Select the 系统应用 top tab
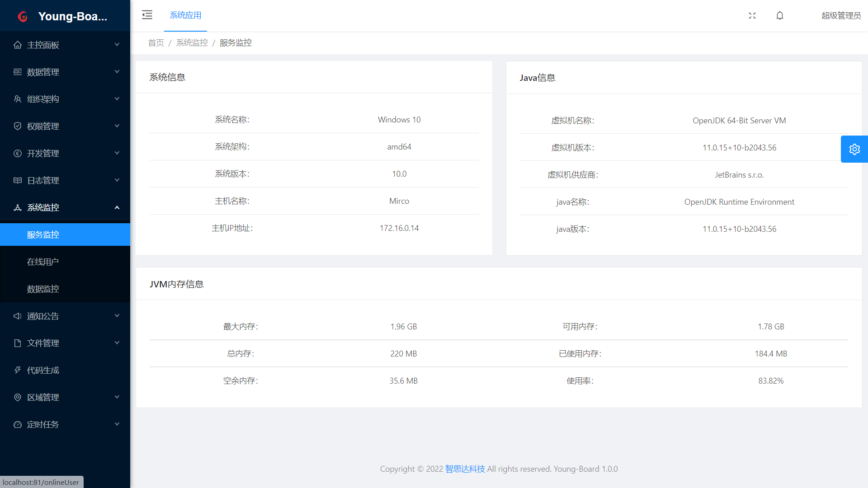Viewport: 868px width, 488px height. pyautogui.click(x=185, y=15)
